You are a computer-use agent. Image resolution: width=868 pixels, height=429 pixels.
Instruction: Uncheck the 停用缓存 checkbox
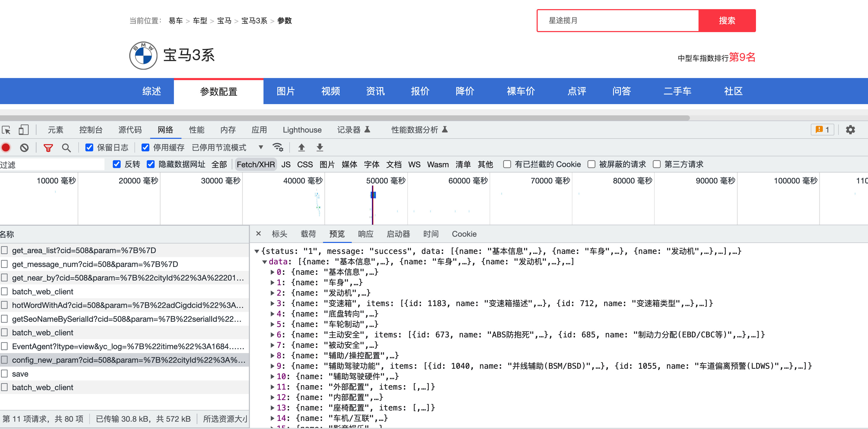tap(145, 147)
